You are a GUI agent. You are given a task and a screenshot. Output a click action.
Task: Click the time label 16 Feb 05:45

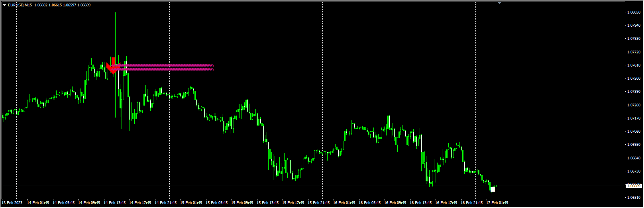[370, 203]
